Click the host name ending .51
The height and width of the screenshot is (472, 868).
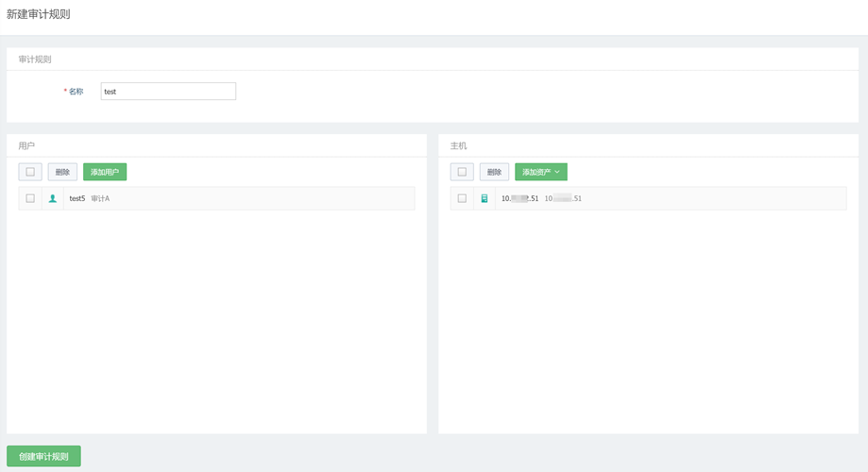tap(519, 198)
